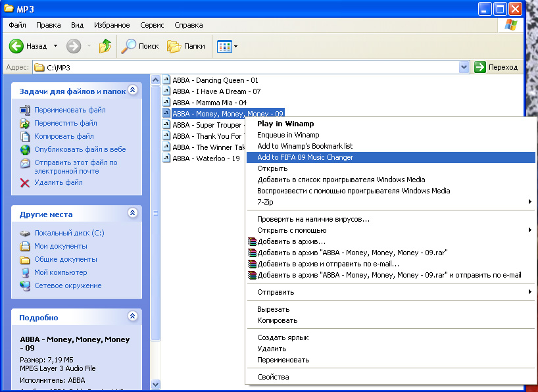The width and height of the screenshot is (538, 392).
Task: Open the Справка menu
Action: 188,25
